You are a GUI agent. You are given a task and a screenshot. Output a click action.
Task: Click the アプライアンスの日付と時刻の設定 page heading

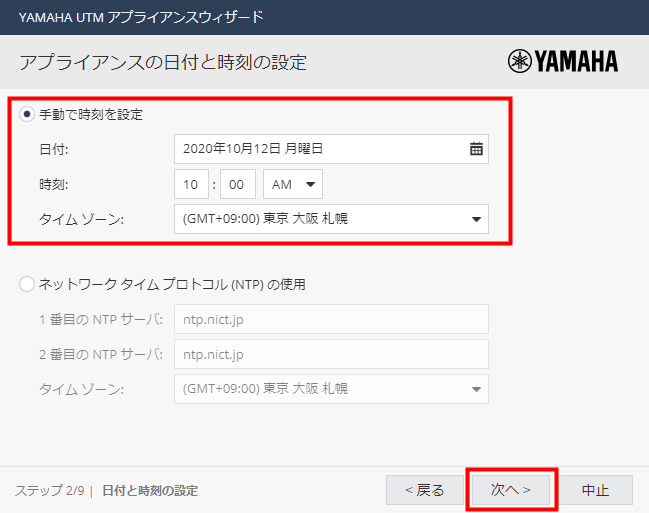[162, 62]
